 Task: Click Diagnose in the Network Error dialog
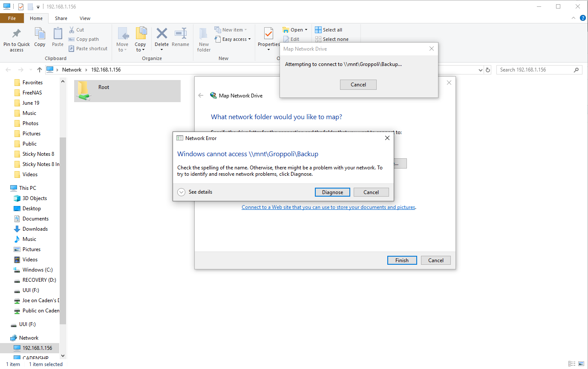point(332,192)
